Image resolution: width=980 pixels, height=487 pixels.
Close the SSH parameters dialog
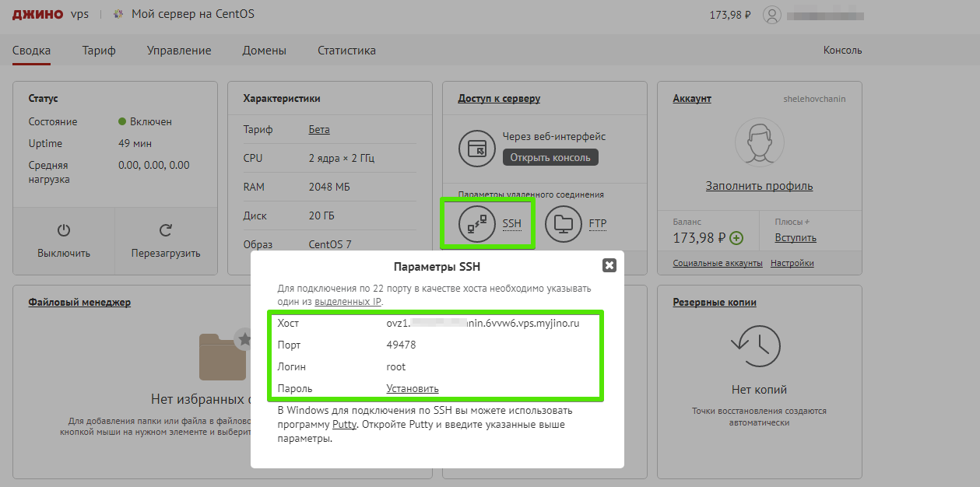click(609, 265)
